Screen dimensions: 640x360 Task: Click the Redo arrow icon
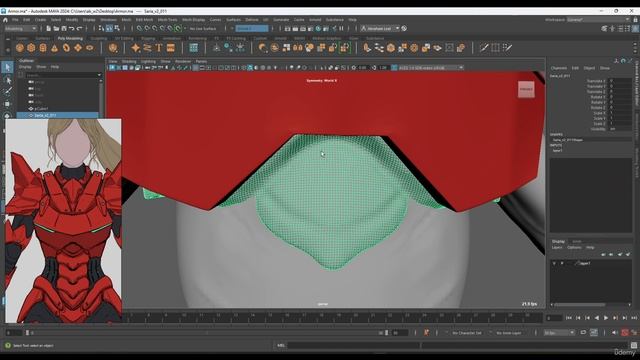(80, 29)
